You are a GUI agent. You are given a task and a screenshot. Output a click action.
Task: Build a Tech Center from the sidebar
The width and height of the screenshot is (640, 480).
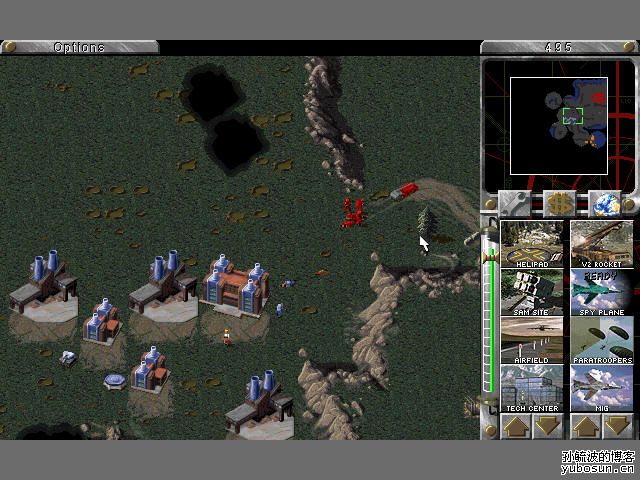click(532, 388)
